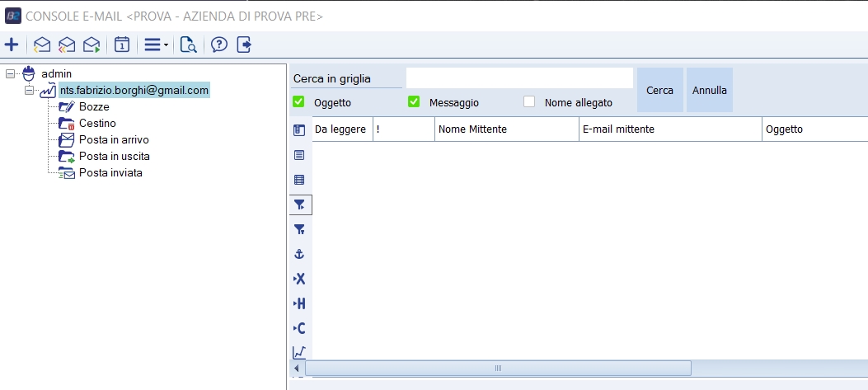
Task: Click the Cestino trash folder icon
Action: [x=67, y=124]
